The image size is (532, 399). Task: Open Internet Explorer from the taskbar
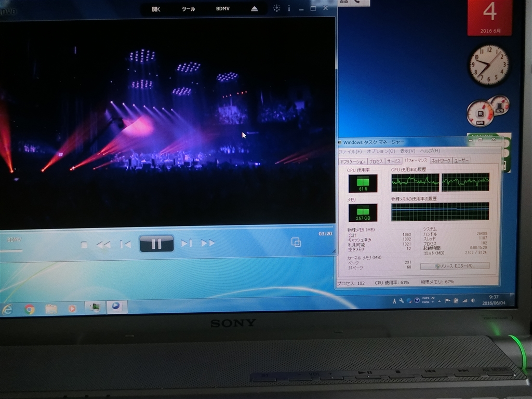coord(7,310)
